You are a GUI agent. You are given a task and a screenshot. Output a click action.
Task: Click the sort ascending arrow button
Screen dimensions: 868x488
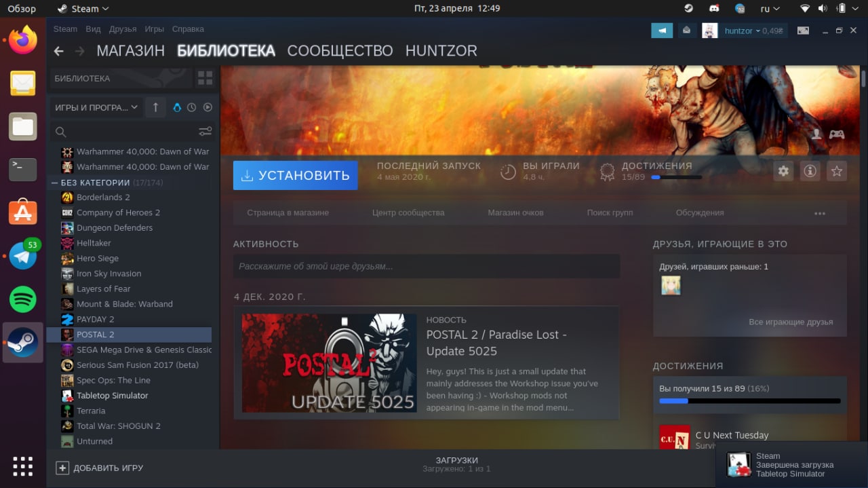click(x=155, y=107)
